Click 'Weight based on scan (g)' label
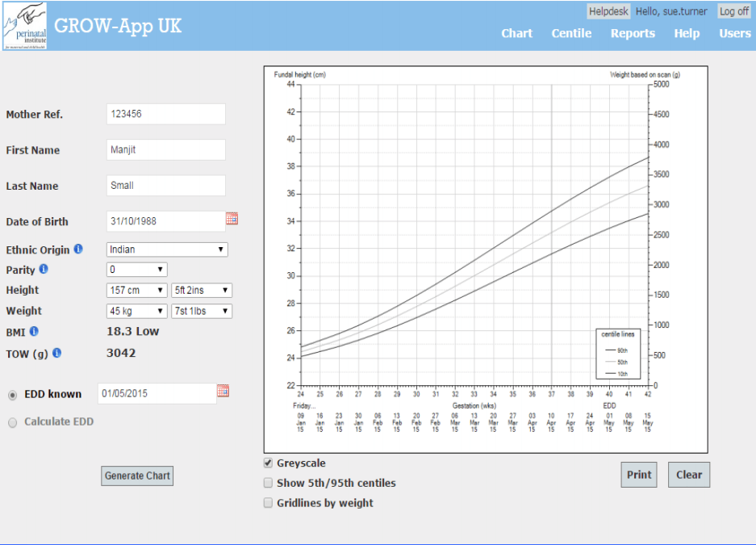This screenshot has width=756, height=545. pos(645,75)
